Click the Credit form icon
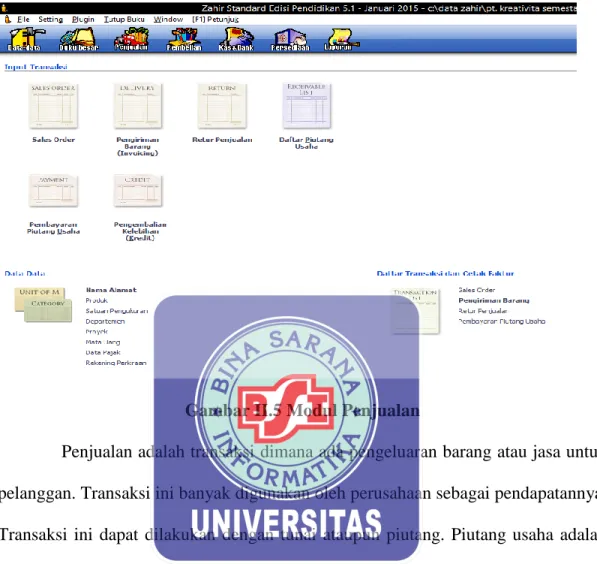597x564 pixels. click(138, 191)
